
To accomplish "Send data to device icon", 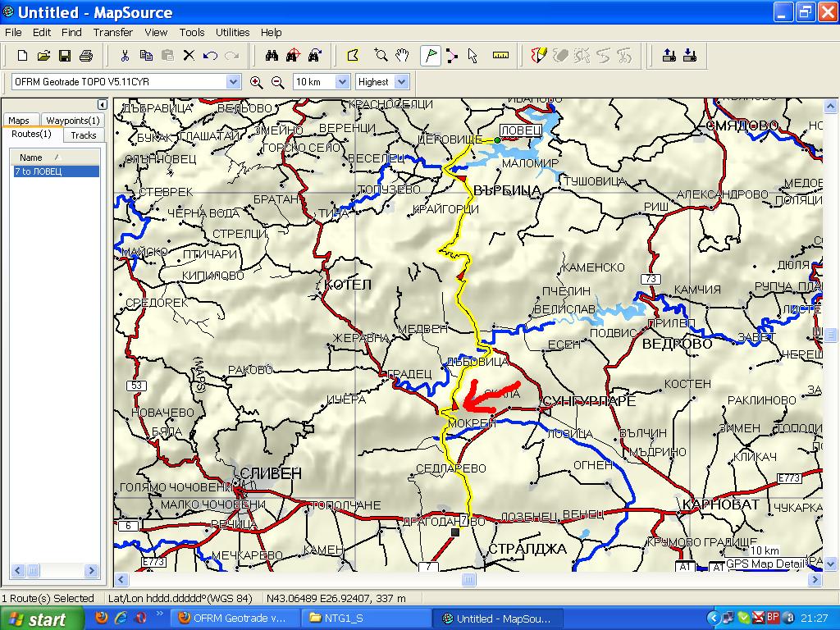I will [x=669, y=55].
